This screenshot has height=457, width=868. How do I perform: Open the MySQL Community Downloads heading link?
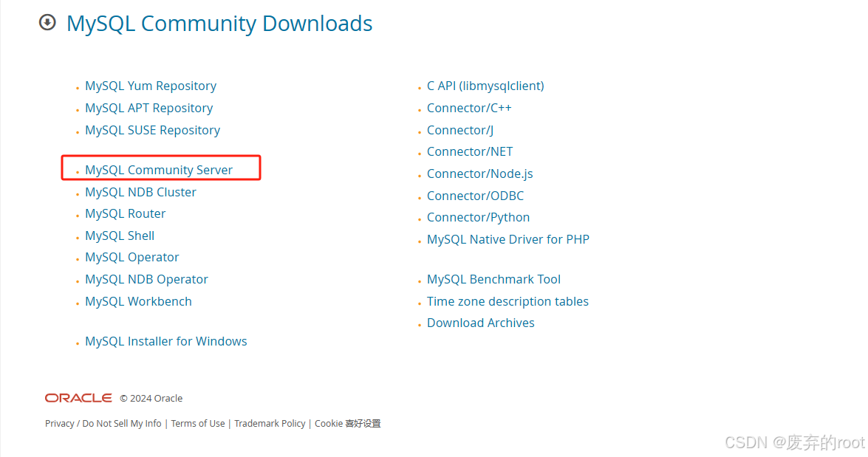[219, 23]
